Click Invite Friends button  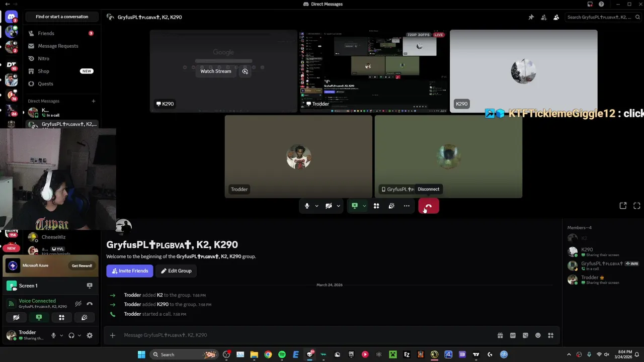coord(130,271)
